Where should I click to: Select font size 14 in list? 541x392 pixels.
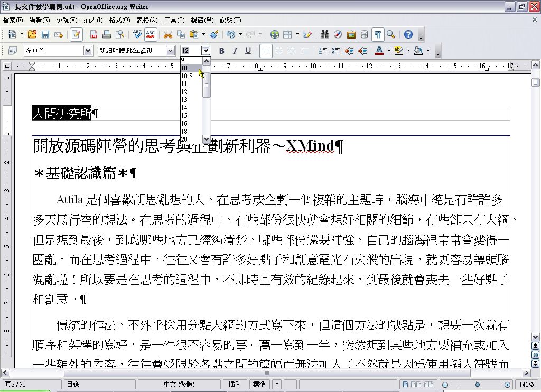coord(191,108)
